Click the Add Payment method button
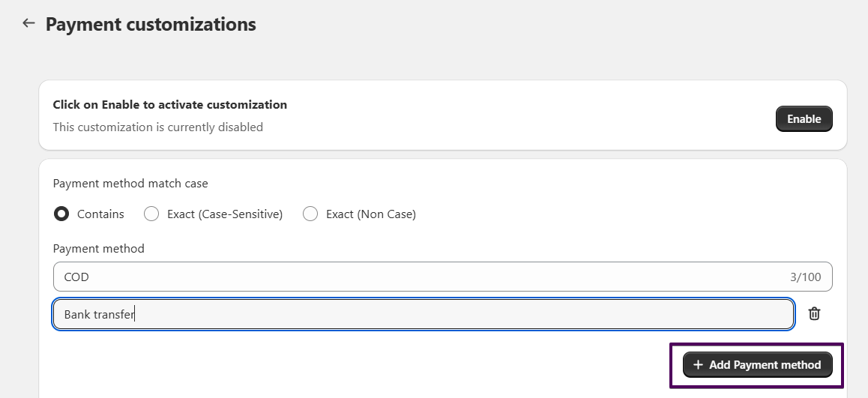 757,365
